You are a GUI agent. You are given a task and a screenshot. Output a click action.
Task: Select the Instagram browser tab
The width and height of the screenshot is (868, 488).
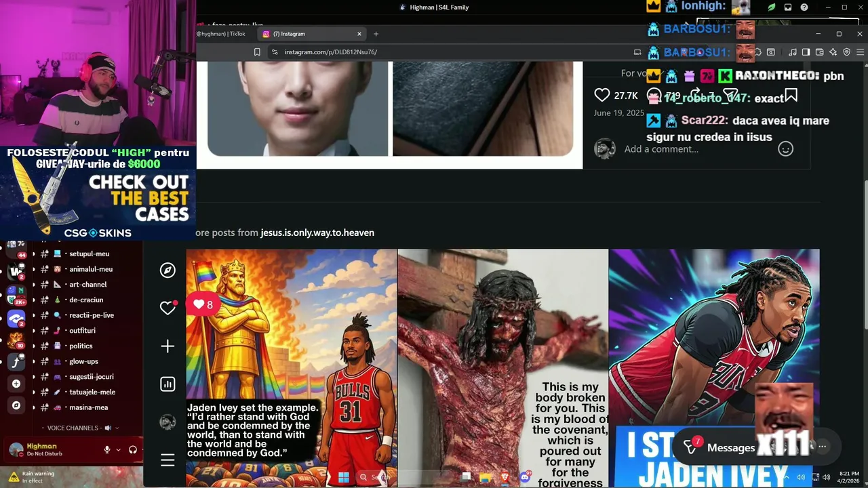pyautogui.click(x=312, y=34)
